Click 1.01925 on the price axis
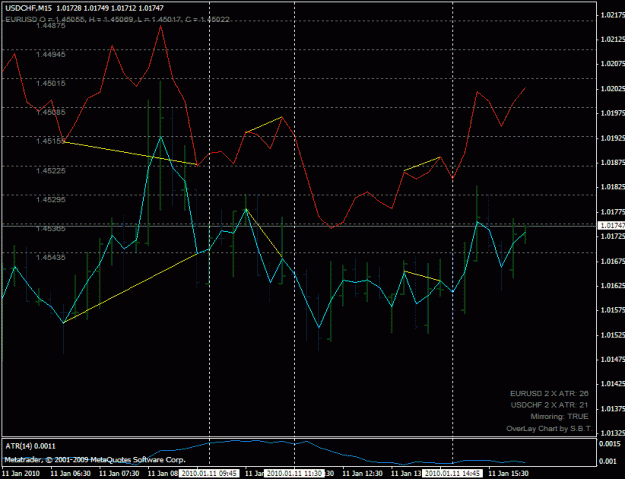The image size is (625, 479). pos(613,138)
